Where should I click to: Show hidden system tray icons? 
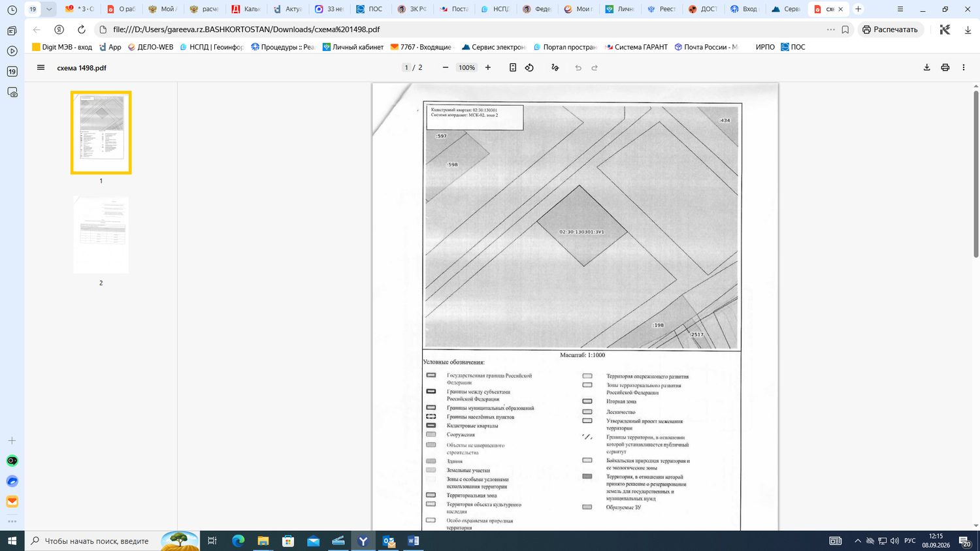click(x=858, y=541)
